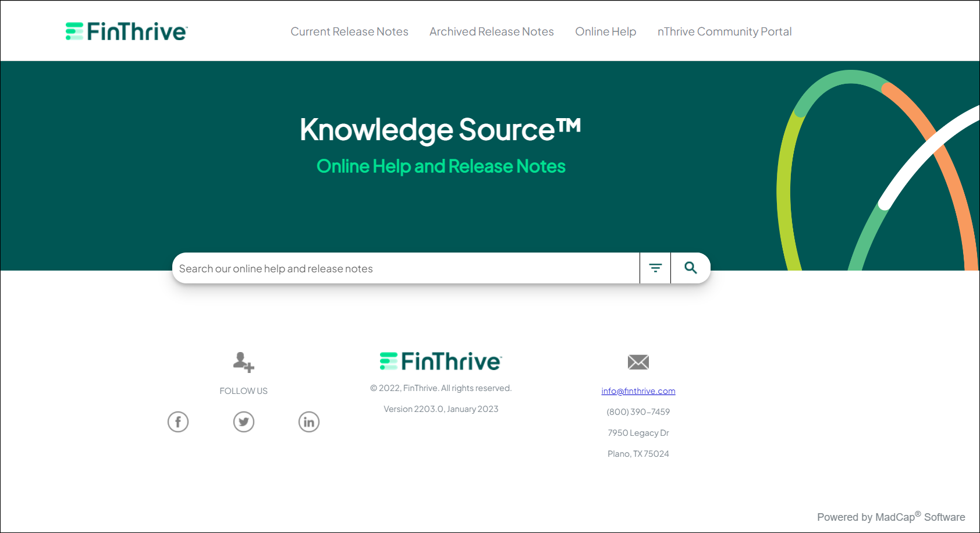Screen dimensions: 980x533
Task: Open the search filter options icon
Action: pos(655,268)
